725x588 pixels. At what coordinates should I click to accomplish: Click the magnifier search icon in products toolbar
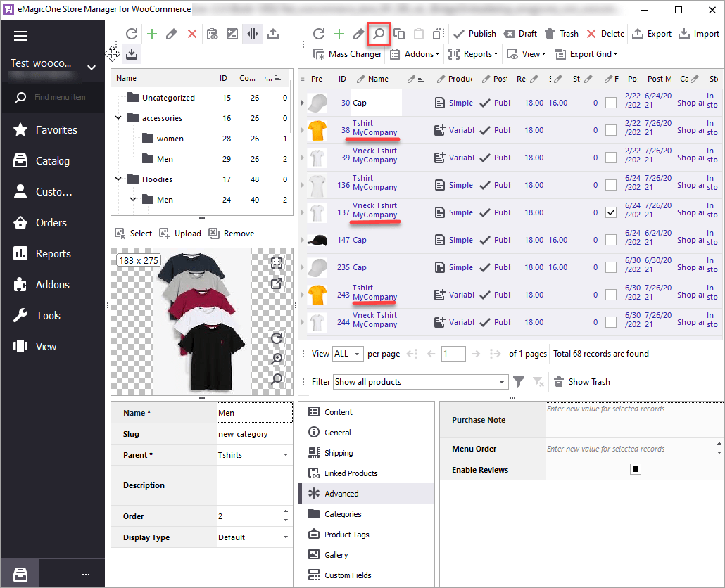click(379, 34)
